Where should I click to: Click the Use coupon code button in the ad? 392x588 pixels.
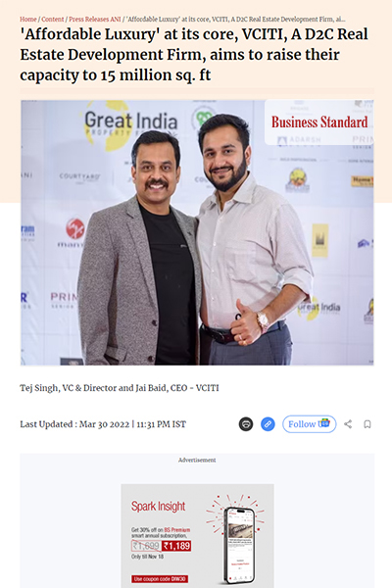160,579
